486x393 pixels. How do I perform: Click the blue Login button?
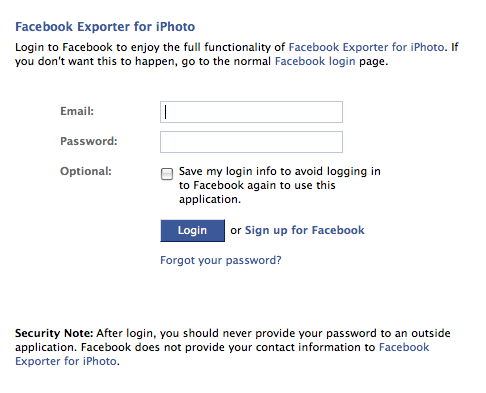click(193, 230)
